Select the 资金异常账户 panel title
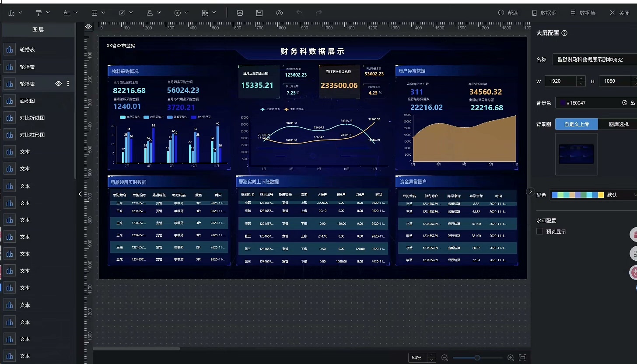This screenshot has width=637, height=364. (413, 182)
